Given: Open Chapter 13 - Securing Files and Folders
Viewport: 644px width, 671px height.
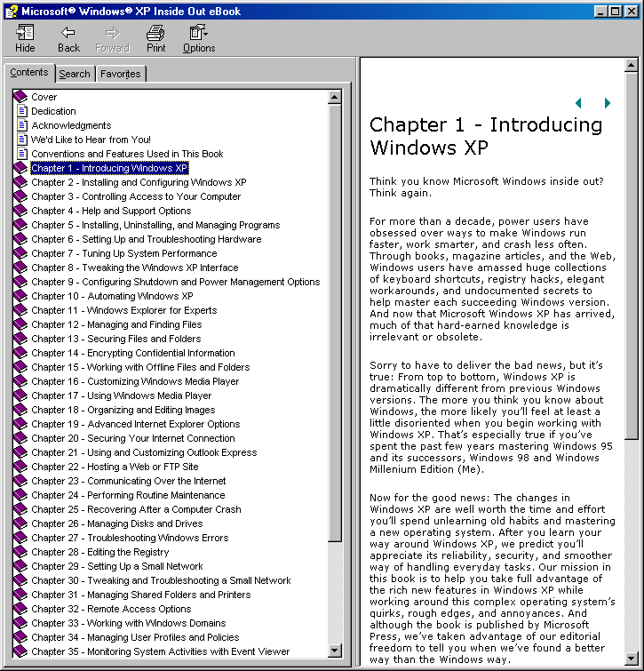Looking at the screenshot, I should click(115, 339).
